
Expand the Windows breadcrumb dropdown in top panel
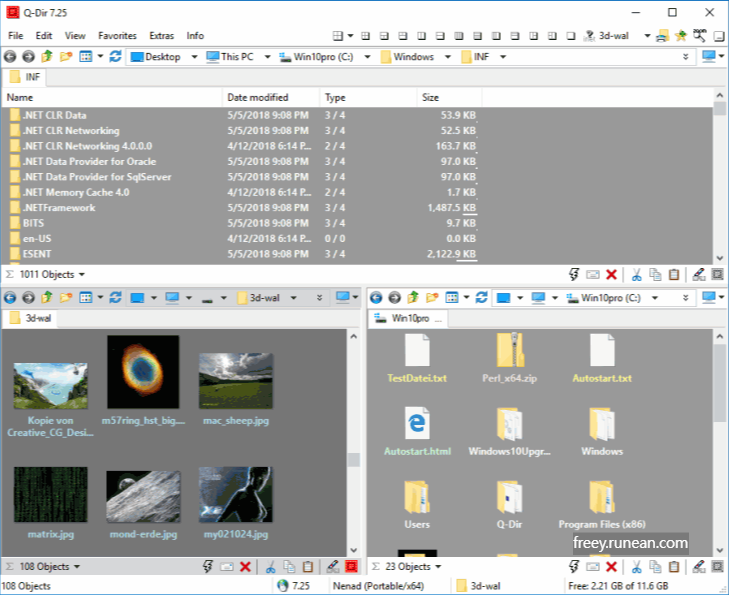click(448, 57)
